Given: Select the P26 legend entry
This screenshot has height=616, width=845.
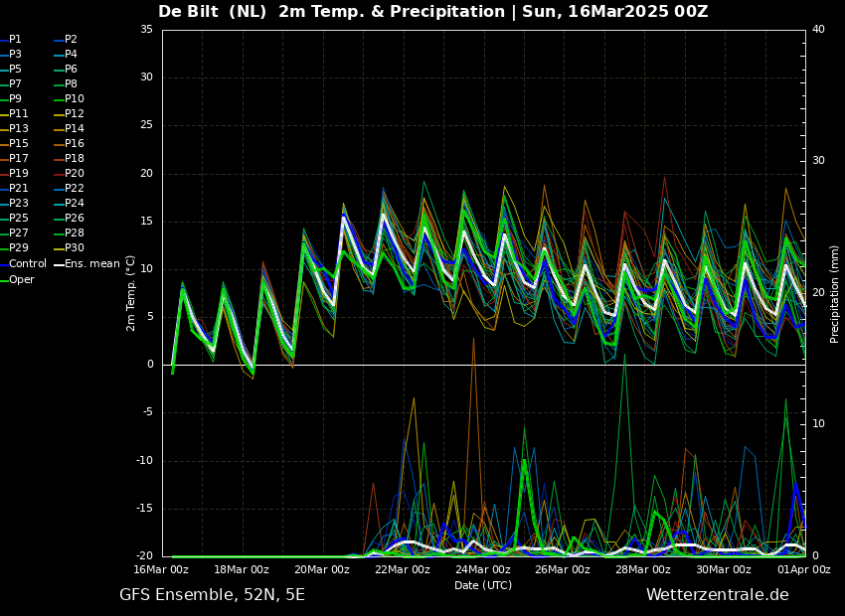Looking at the screenshot, I should (70, 218).
